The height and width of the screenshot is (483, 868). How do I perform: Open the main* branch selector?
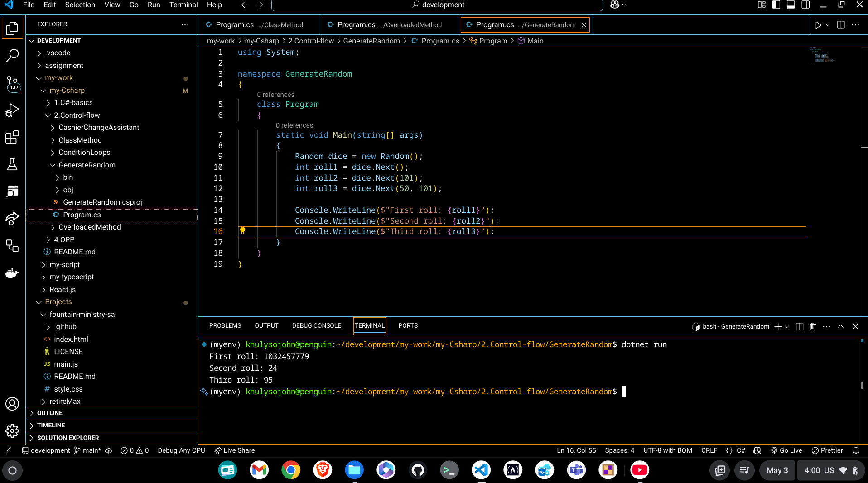point(87,450)
